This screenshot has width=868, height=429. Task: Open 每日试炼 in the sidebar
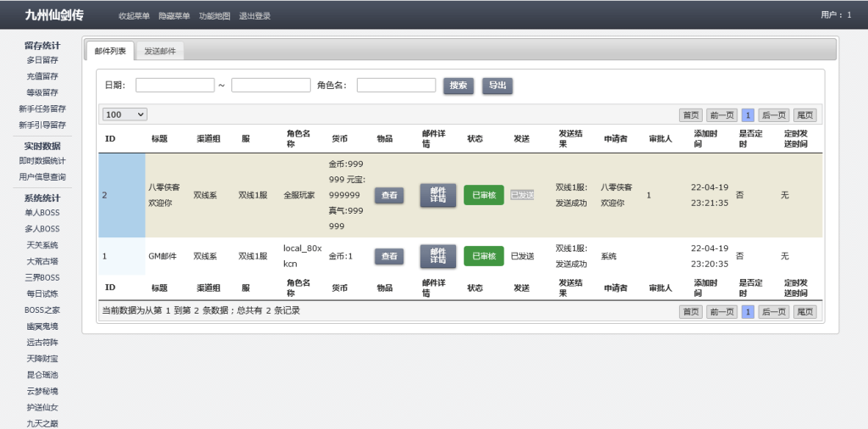[42, 294]
